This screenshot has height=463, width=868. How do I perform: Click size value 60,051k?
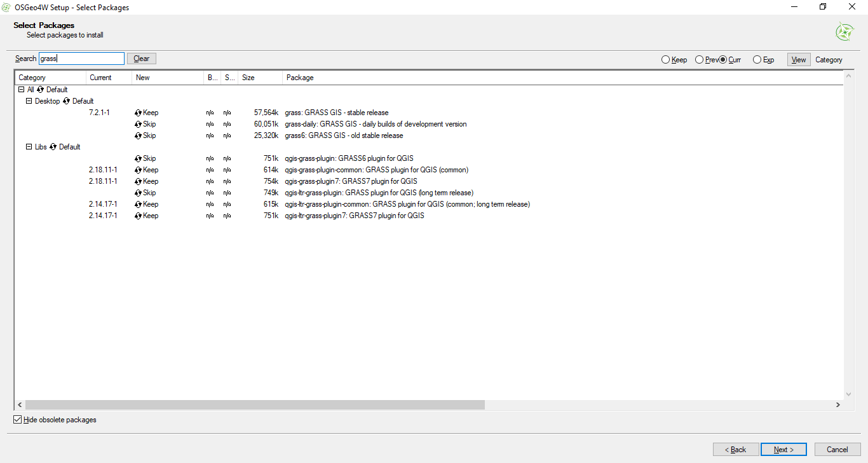pyautogui.click(x=266, y=124)
